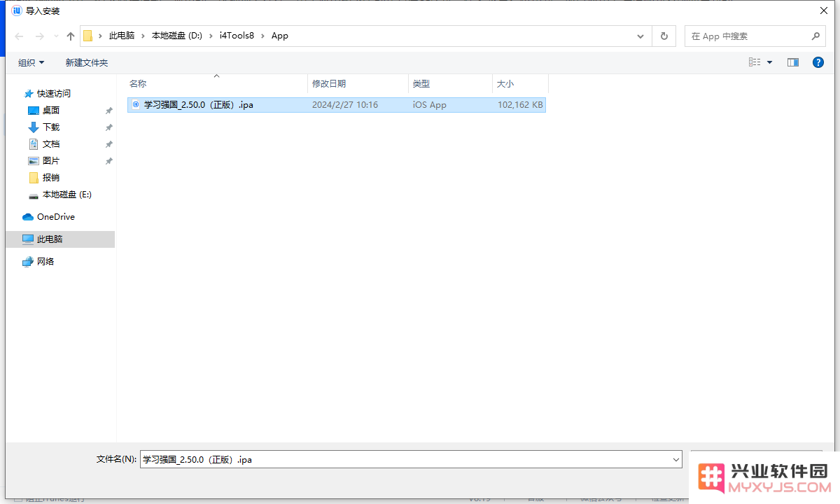The width and height of the screenshot is (840, 504).
Task: Select 本地磁盘 (D:) in the address path
Action: click(x=177, y=36)
